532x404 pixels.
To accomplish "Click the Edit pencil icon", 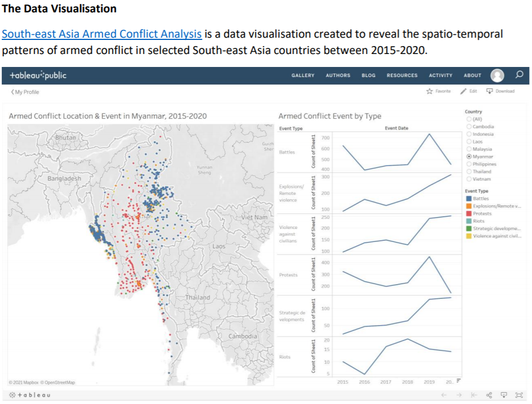I will coord(464,91).
